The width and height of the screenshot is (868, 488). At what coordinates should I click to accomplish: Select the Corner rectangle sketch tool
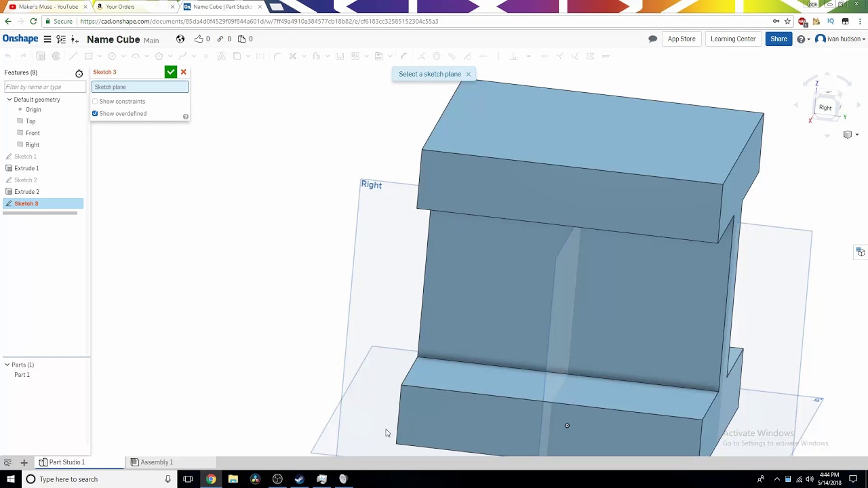(88, 56)
